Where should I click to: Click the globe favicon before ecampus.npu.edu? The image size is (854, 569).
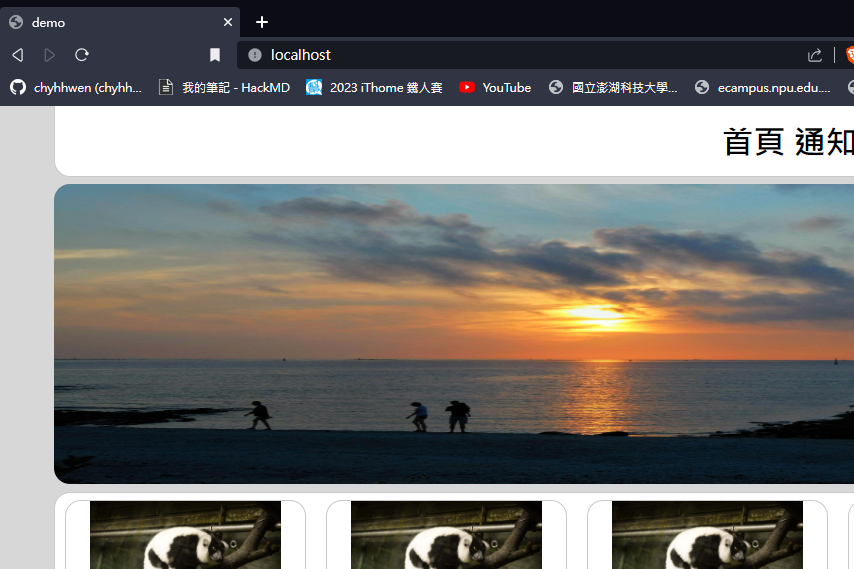point(702,87)
